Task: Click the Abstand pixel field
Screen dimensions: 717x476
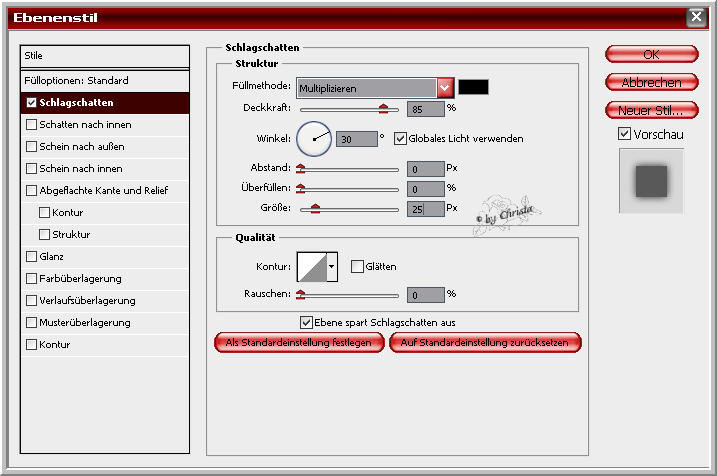Action: pyautogui.click(x=426, y=169)
